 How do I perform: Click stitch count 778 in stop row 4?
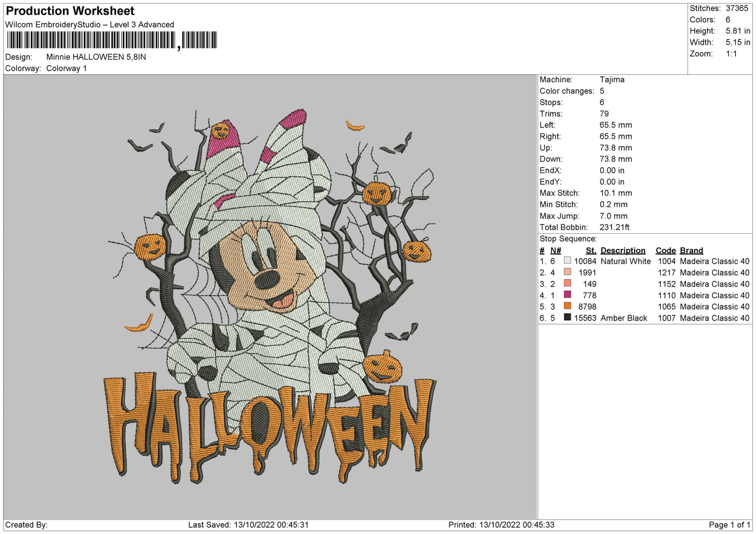(590, 296)
